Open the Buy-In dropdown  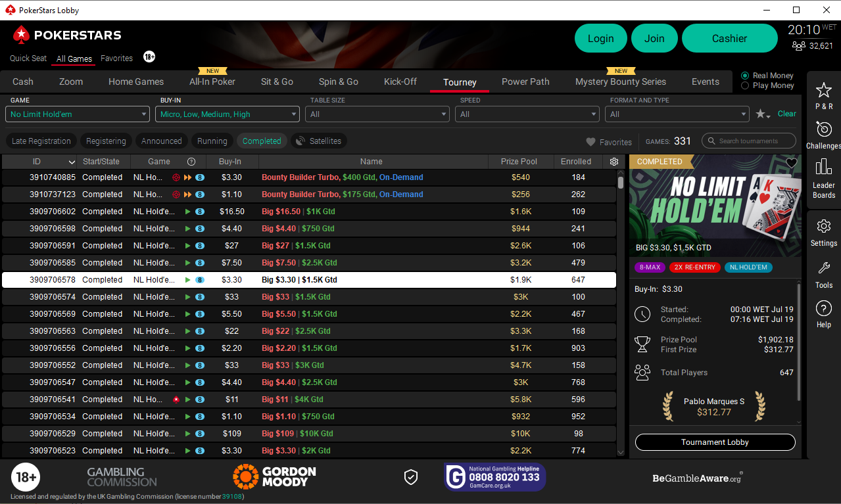[228, 114]
